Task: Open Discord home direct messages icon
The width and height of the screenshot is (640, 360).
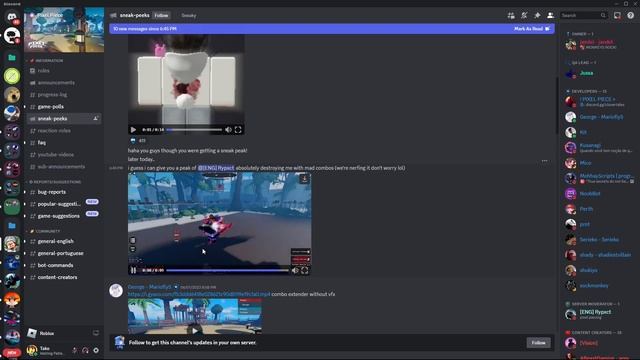Action: [x=12, y=17]
